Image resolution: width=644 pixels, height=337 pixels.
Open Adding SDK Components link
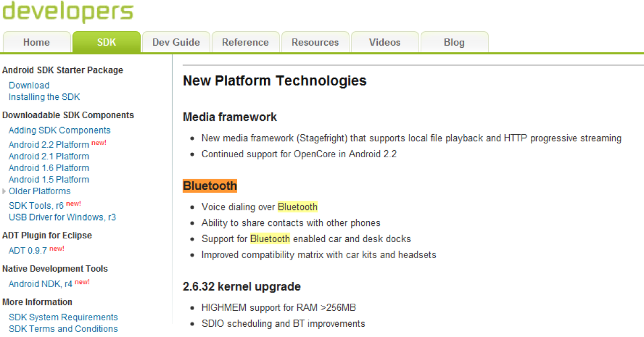click(x=60, y=130)
